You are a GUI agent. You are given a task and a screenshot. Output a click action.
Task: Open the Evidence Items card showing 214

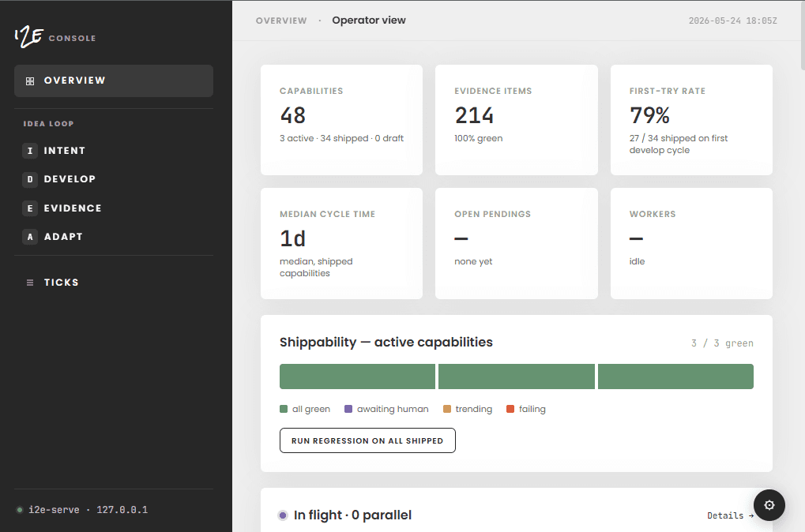[x=517, y=120]
